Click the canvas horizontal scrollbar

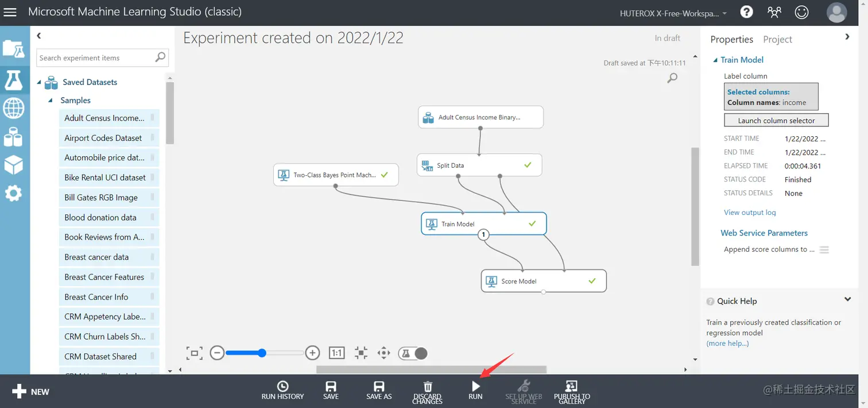click(431, 369)
